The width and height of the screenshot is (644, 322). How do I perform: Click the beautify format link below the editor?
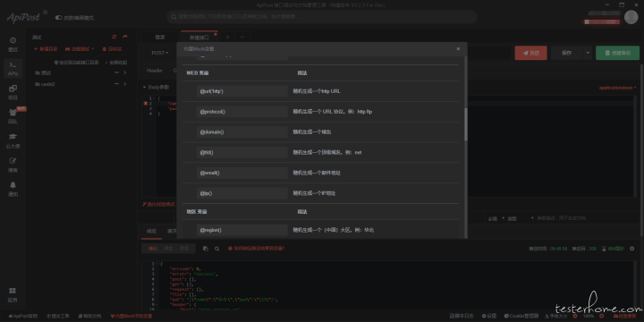click(158, 204)
